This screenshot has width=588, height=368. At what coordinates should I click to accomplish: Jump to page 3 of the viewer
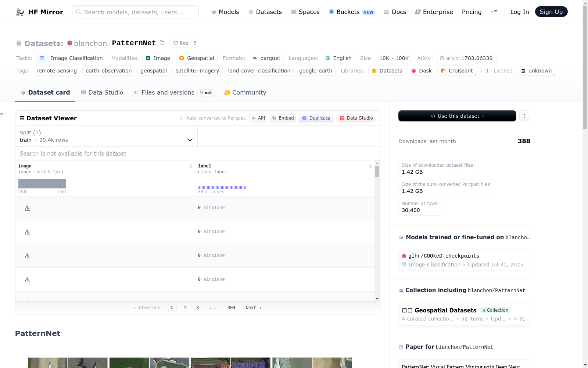pos(198,308)
